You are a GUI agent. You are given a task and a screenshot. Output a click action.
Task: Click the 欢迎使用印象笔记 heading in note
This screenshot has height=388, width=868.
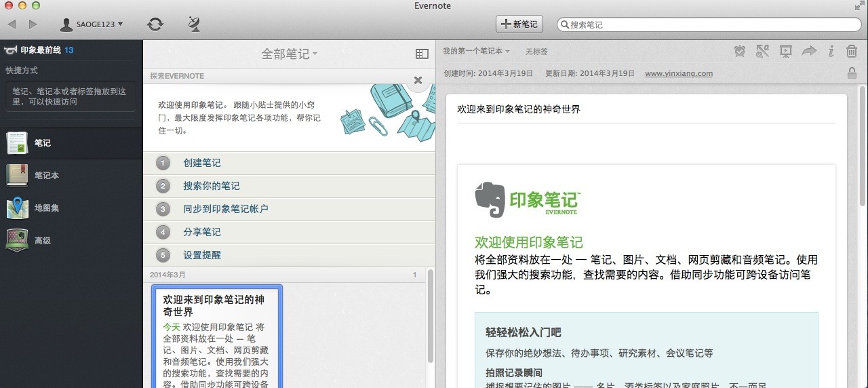[x=529, y=243]
